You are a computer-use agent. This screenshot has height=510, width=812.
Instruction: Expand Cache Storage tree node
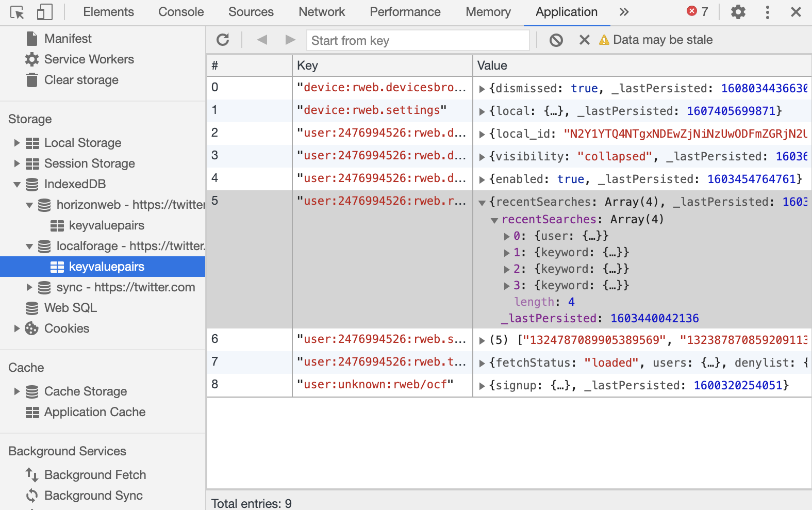click(x=16, y=391)
